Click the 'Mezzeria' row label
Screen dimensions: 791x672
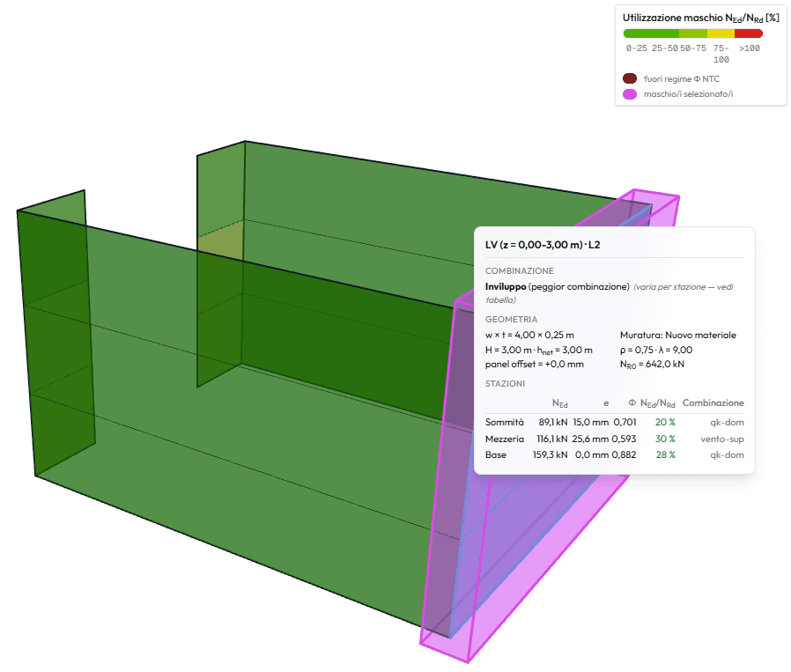[505, 439]
